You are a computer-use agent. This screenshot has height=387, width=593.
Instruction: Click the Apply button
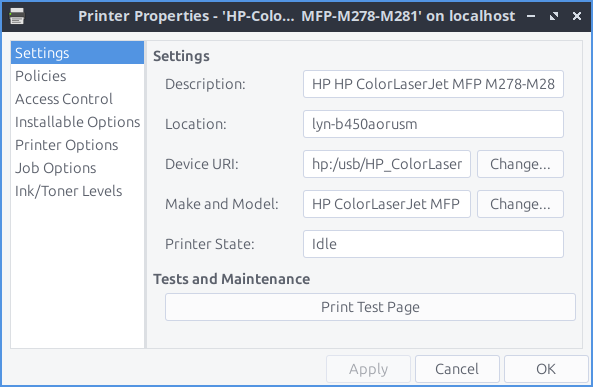368,369
